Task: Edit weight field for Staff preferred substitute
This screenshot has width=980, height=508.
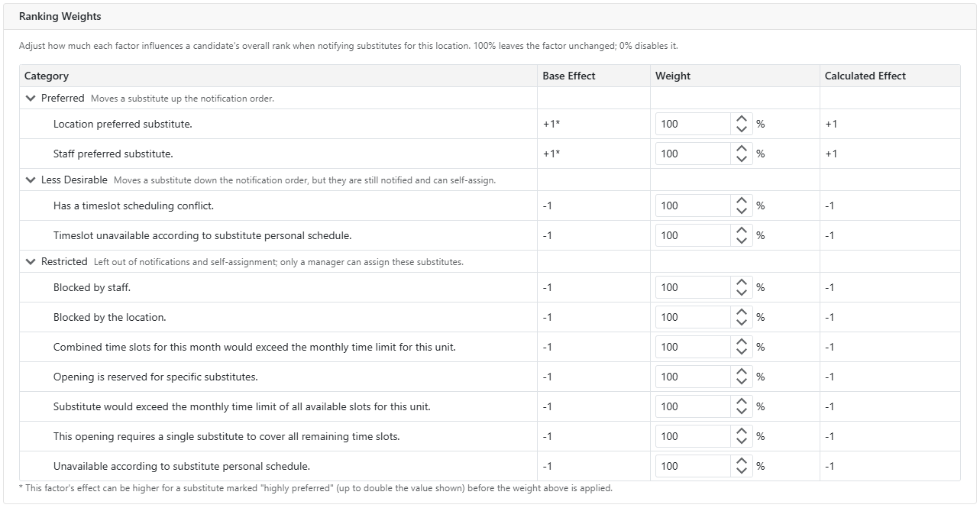Action: (693, 154)
